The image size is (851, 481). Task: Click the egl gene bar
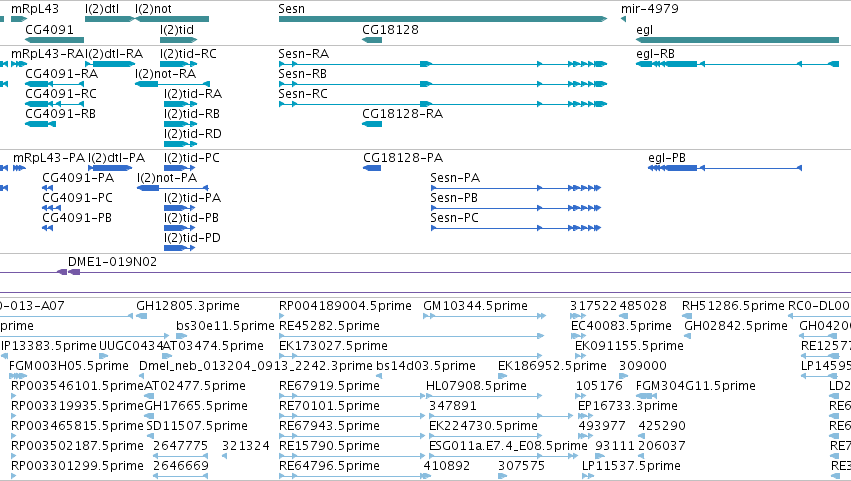click(x=738, y=40)
